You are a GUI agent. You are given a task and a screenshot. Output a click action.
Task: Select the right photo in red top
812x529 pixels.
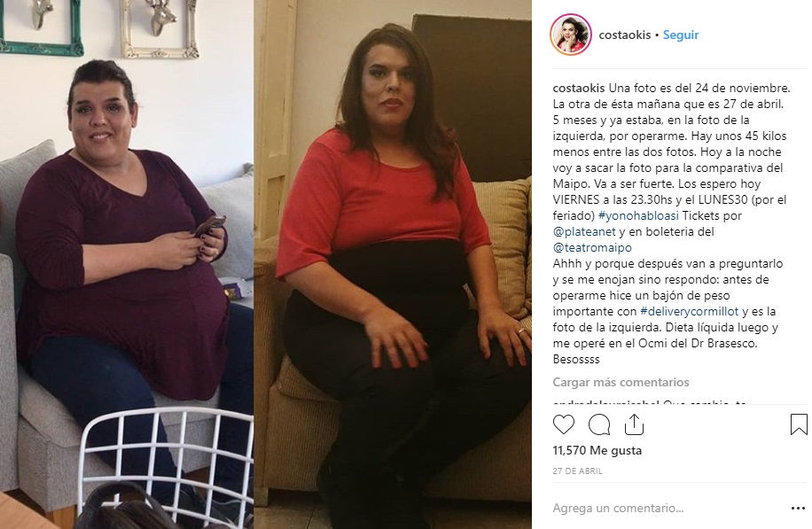[x=393, y=264]
